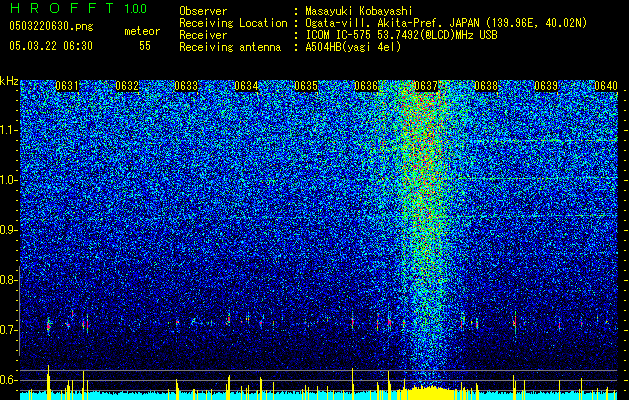Click the 0632 time marker
This screenshot has width=629, height=400.
click(127, 86)
